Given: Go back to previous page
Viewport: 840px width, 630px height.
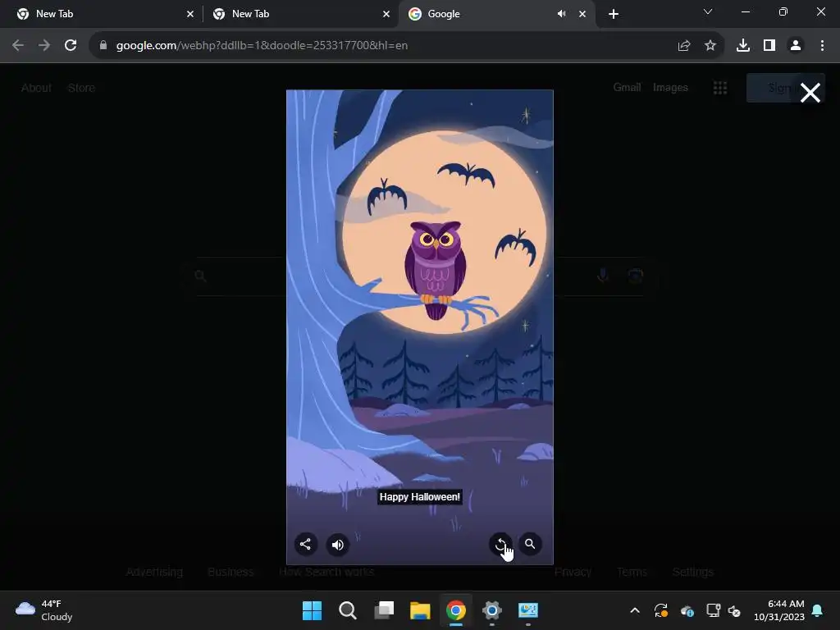Looking at the screenshot, I should 18,46.
